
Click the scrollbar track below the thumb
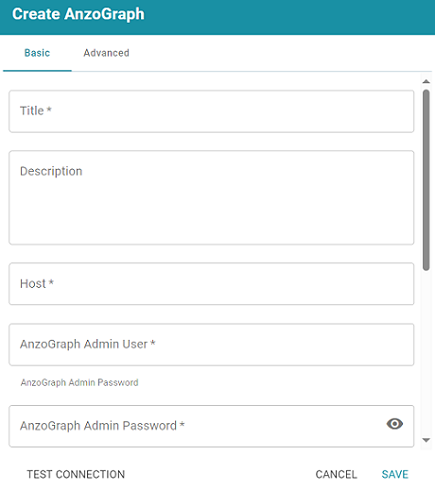(x=426, y=353)
